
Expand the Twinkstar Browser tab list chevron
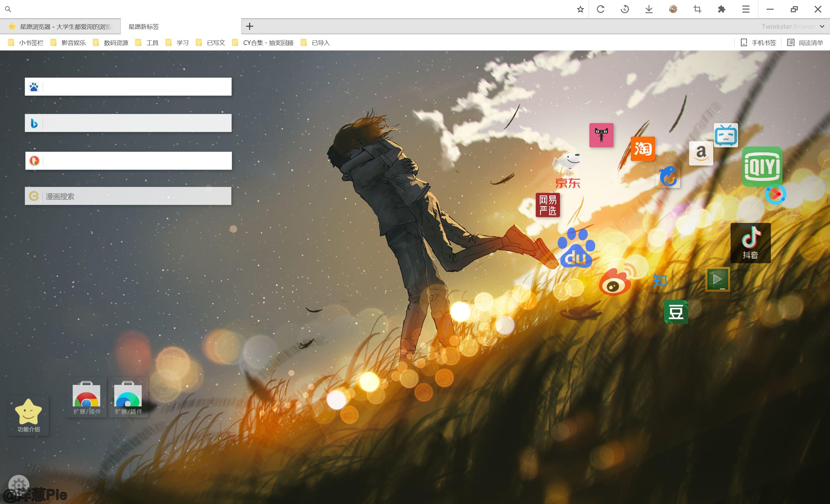(822, 26)
